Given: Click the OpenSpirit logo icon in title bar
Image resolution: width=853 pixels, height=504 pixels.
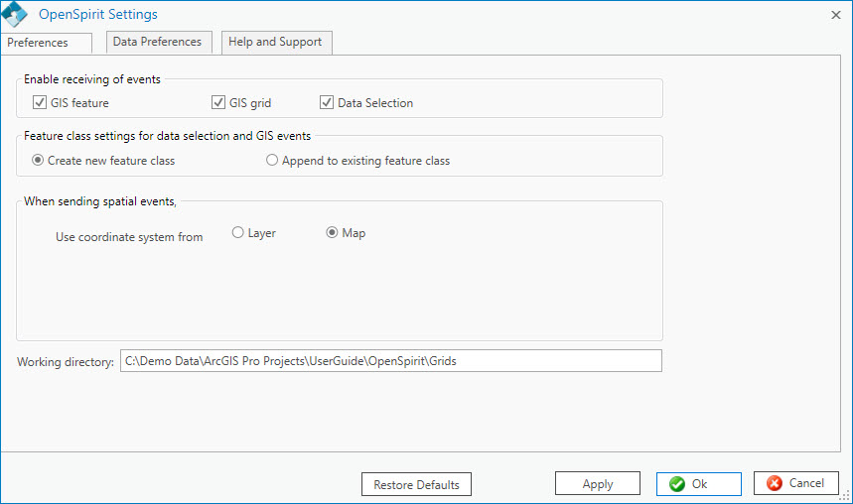Looking at the screenshot, I should pos(14,14).
